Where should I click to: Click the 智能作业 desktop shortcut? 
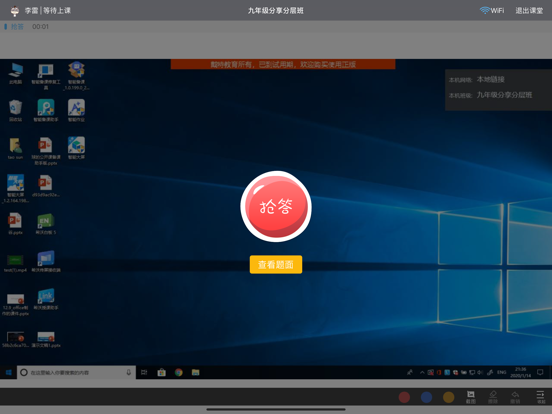click(76, 111)
